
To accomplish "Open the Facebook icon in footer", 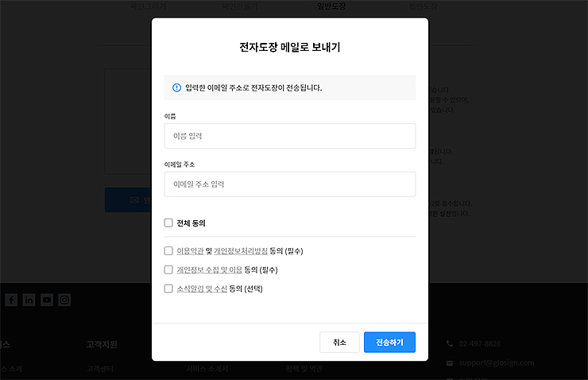I will (11, 300).
